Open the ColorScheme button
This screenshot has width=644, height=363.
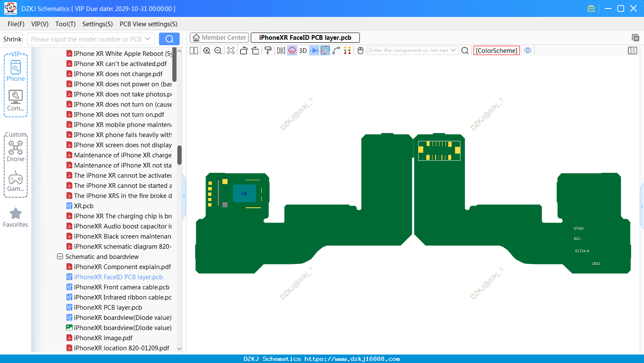pyautogui.click(x=496, y=50)
